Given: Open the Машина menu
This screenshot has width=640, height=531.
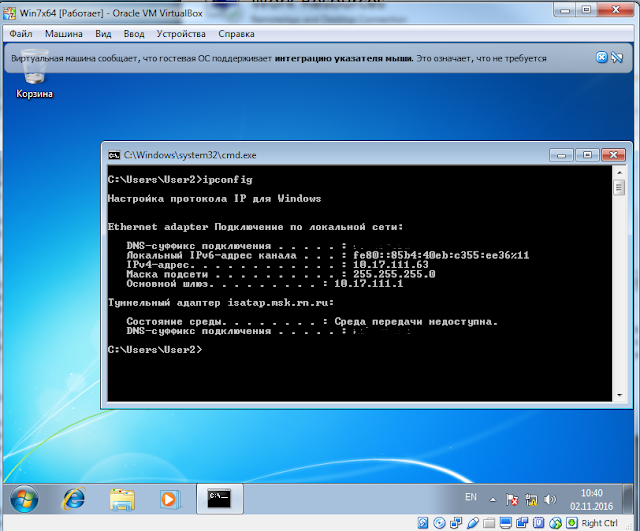Looking at the screenshot, I should pos(64,34).
